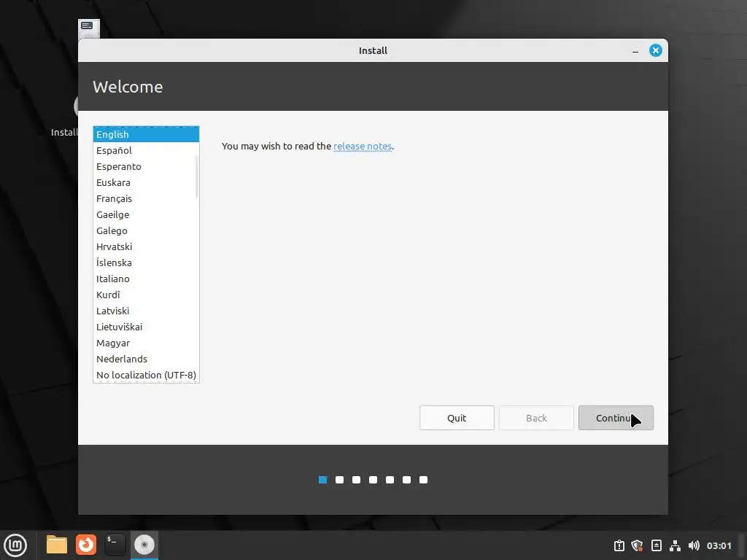747x560 pixels.
Task: Choose Français language
Action: 146,198
